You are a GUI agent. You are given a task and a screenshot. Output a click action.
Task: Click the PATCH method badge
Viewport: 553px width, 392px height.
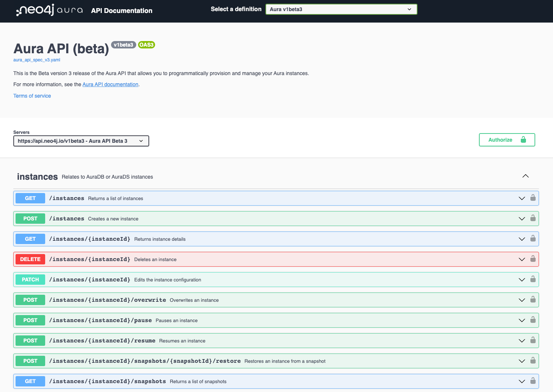[30, 280]
